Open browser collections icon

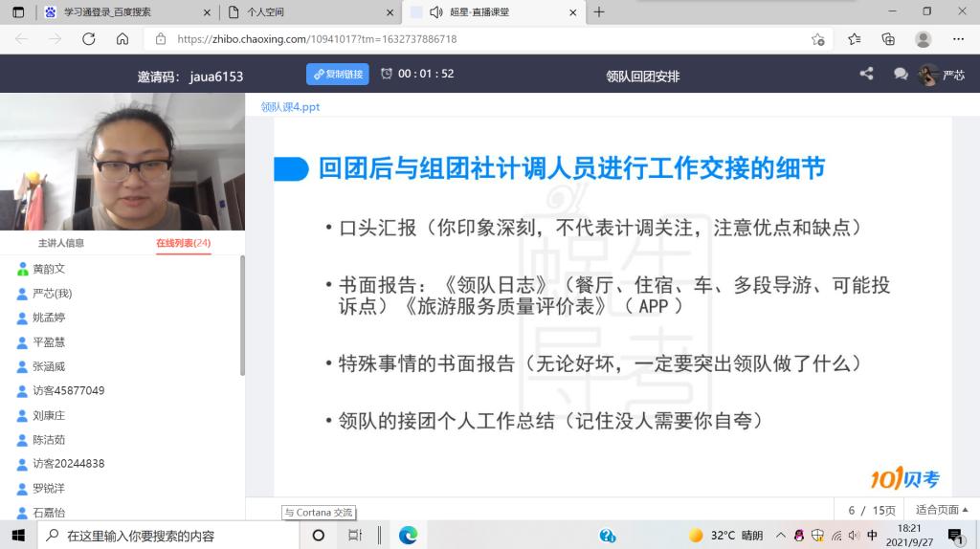coord(888,39)
